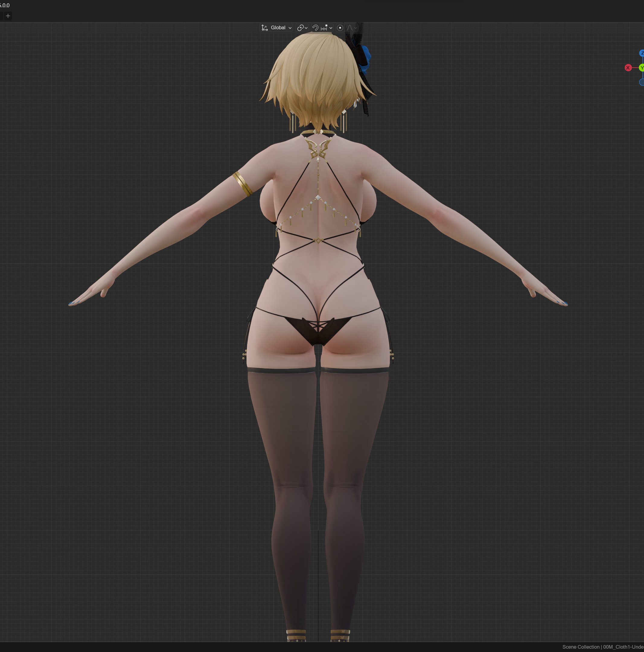Expand the pivot point chevron
The height and width of the screenshot is (652, 644).
click(x=306, y=28)
